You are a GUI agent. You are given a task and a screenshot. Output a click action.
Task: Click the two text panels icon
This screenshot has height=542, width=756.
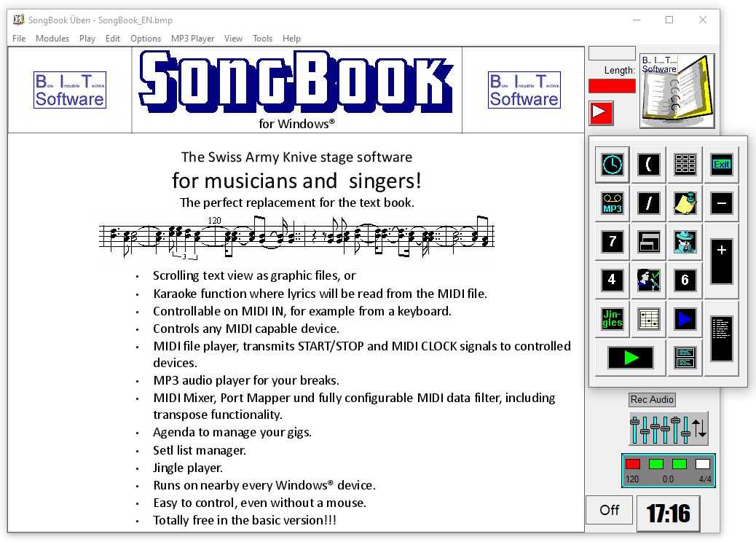click(685, 357)
